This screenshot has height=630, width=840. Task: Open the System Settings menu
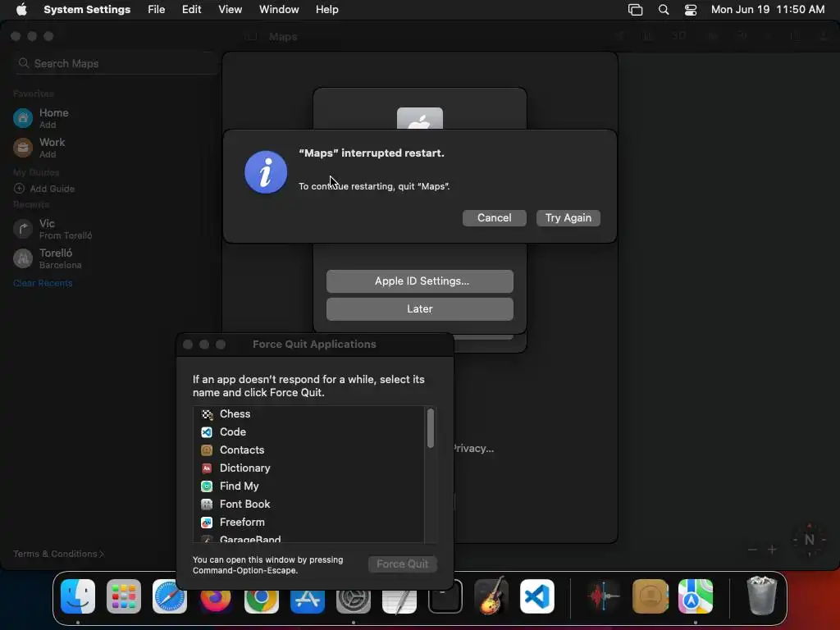pos(87,10)
